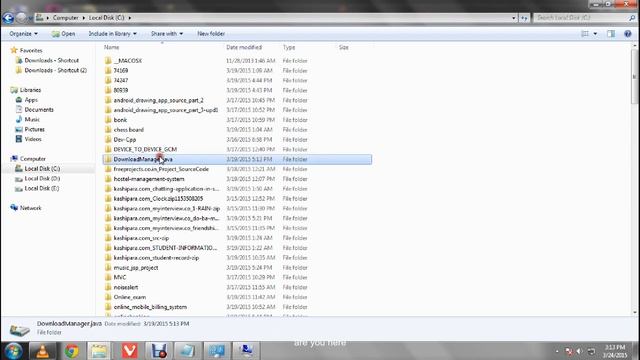The height and width of the screenshot is (360, 640).
Task: Select Local Disk (E:) in the sidebar
Action: click(x=42, y=188)
